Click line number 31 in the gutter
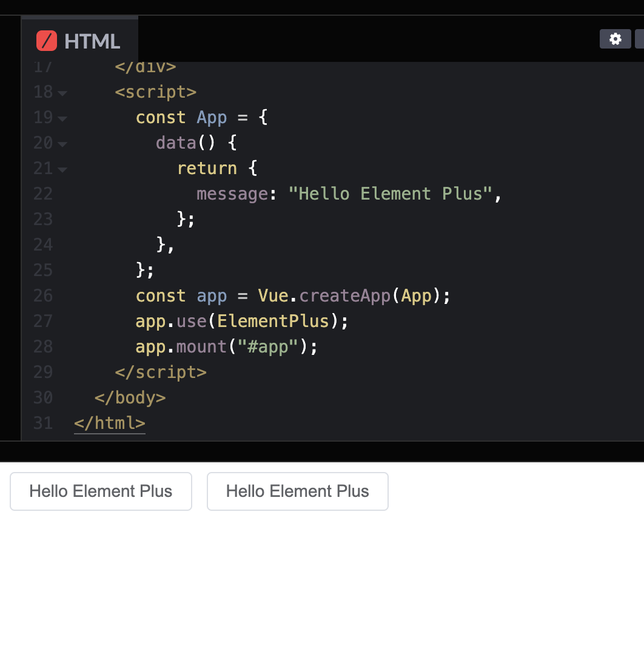The image size is (644, 671). coord(43,423)
